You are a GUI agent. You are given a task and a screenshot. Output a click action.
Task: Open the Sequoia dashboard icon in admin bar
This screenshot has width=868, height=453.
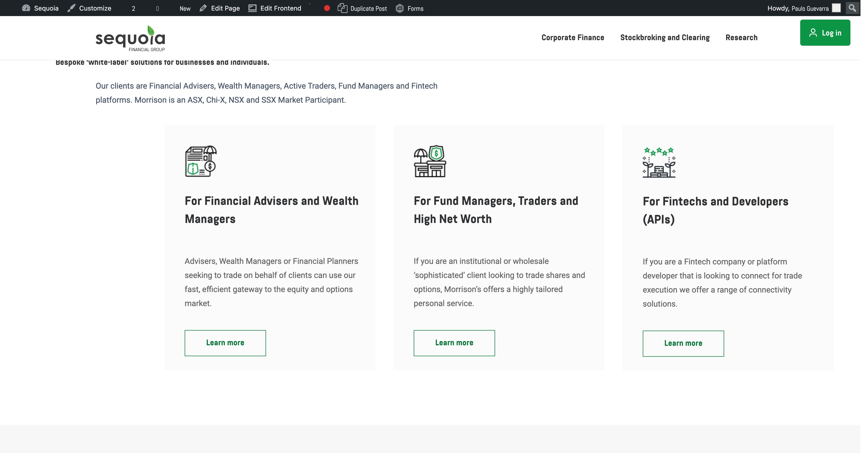(x=26, y=8)
